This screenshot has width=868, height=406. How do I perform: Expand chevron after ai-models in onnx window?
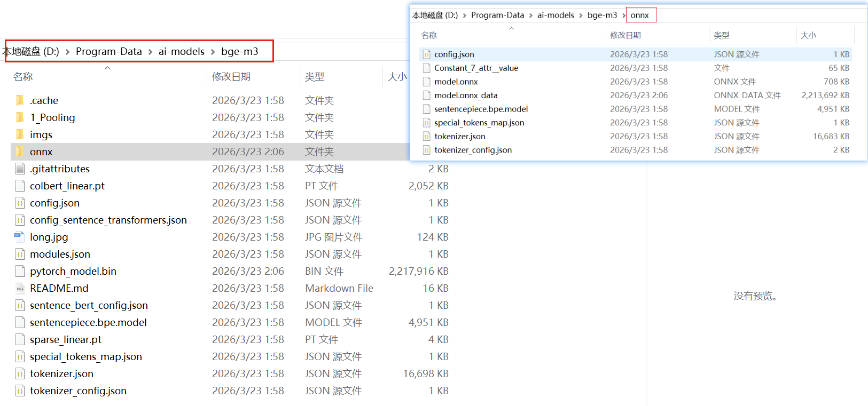(x=581, y=15)
